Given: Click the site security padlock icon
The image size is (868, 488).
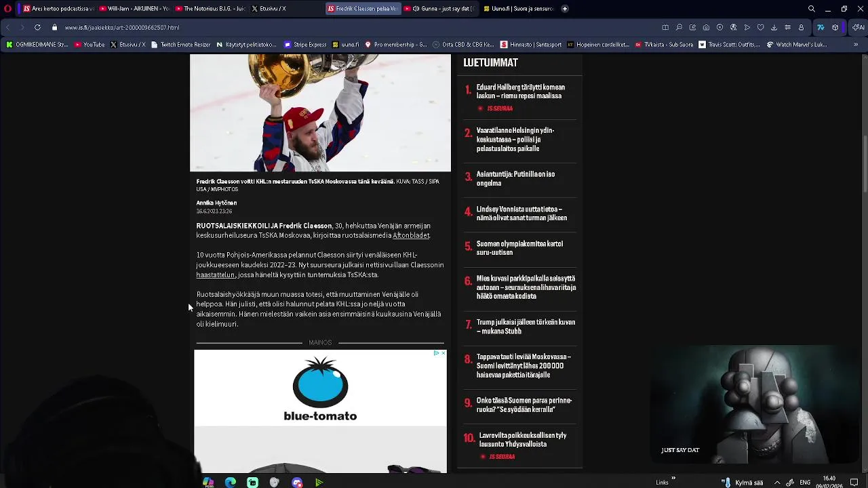Looking at the screenshot, I should [55, 28].
